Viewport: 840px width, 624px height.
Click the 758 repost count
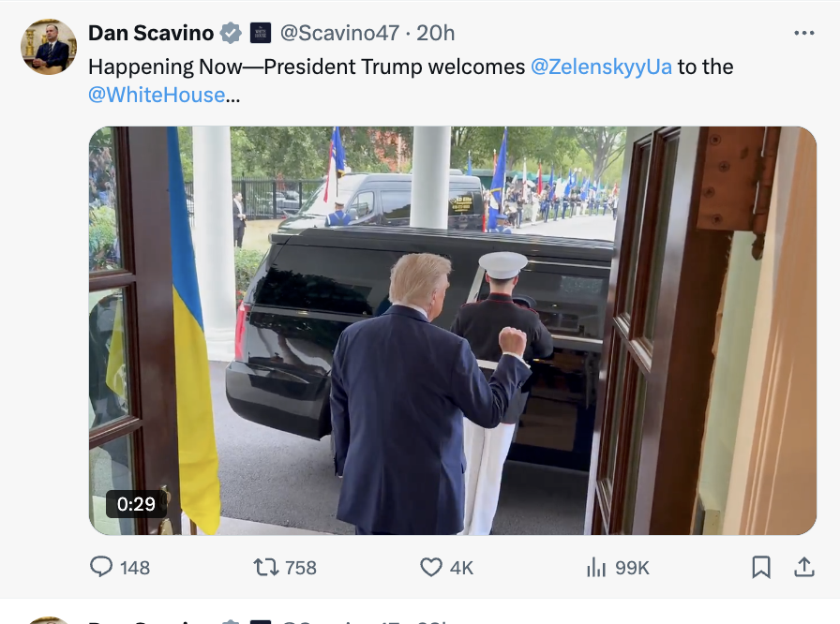click(301, 568)
